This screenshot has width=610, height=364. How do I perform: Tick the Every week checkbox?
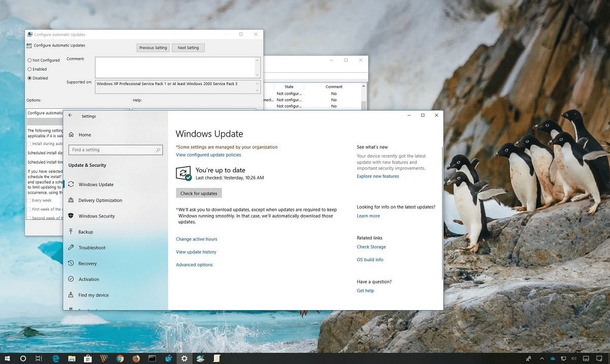pyautogui.click(x=29, y=200)
